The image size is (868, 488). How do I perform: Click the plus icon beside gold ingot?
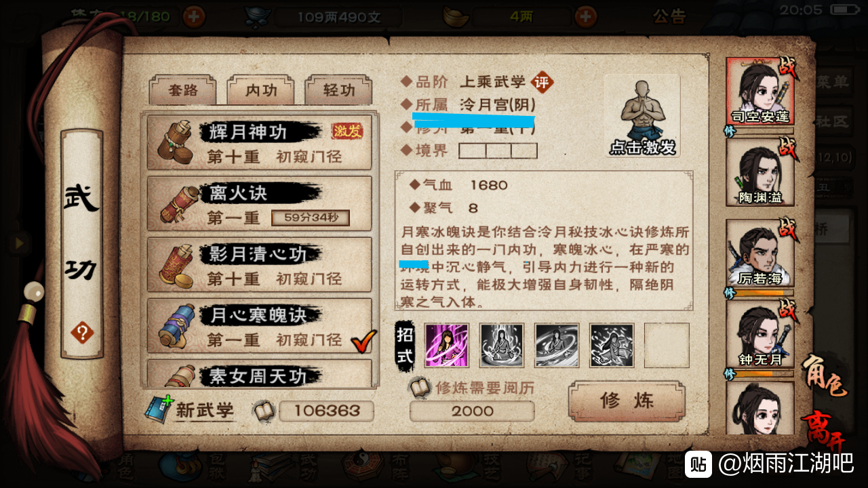(x=585, y=16)
